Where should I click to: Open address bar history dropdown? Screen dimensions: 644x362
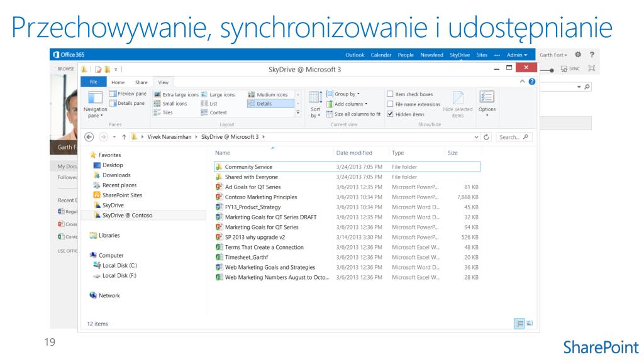coord(476,137)
